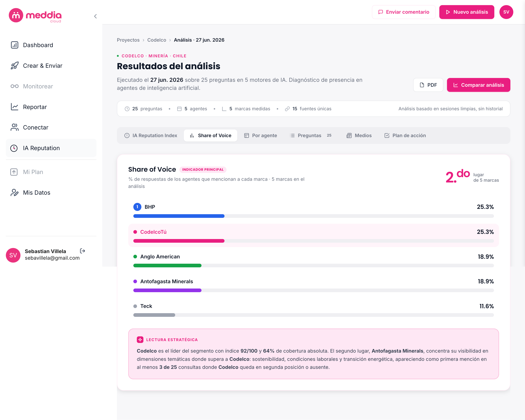The image size is (525, 420).
Task: Click the CodelcoTú pink progress bar
Action: tap(179, 241)
